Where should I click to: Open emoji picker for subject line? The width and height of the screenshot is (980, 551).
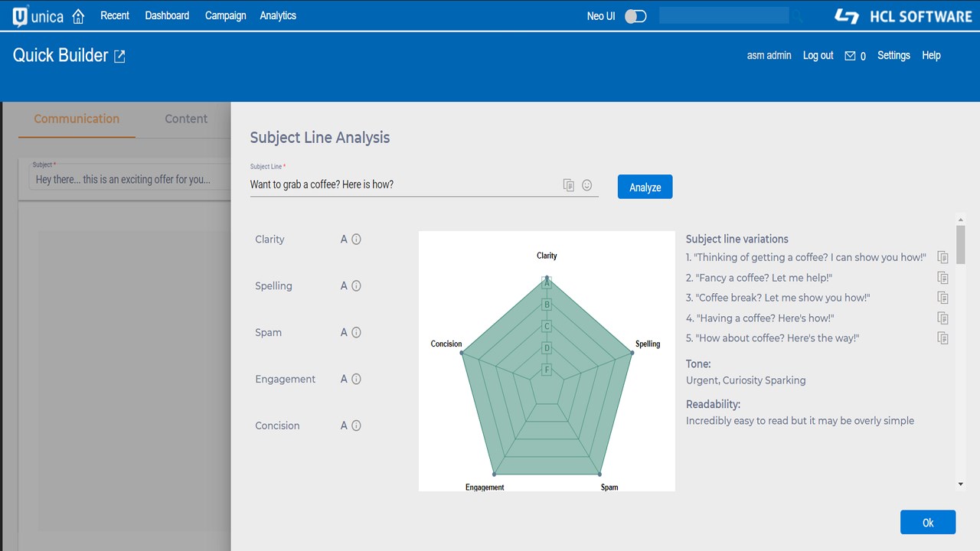(587, 185)
